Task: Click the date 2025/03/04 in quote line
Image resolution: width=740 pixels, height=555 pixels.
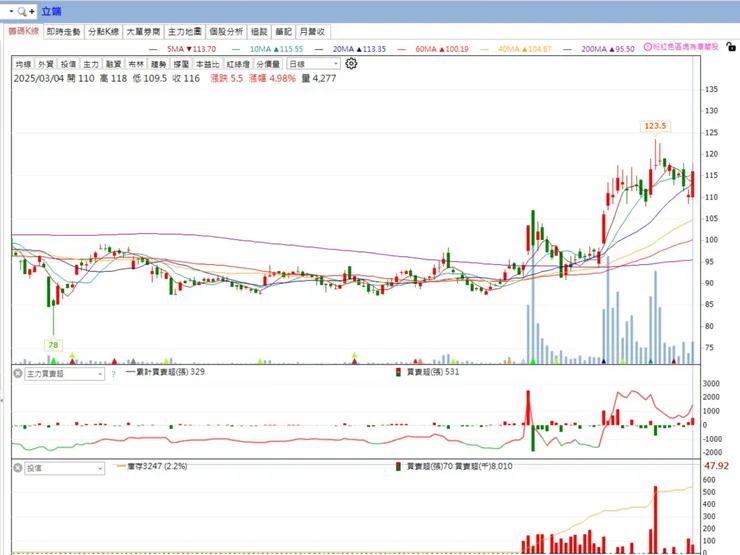Action: (39, 78)
